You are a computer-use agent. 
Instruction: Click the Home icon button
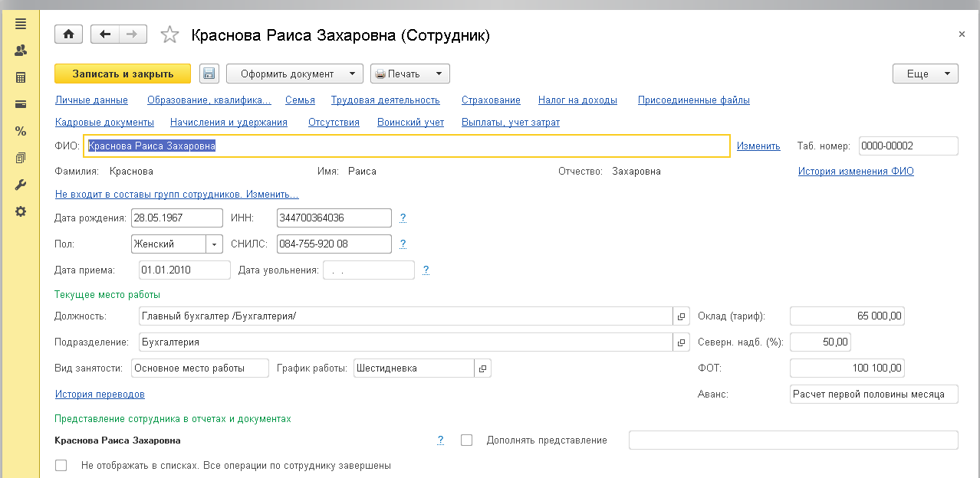click(69, 34)
